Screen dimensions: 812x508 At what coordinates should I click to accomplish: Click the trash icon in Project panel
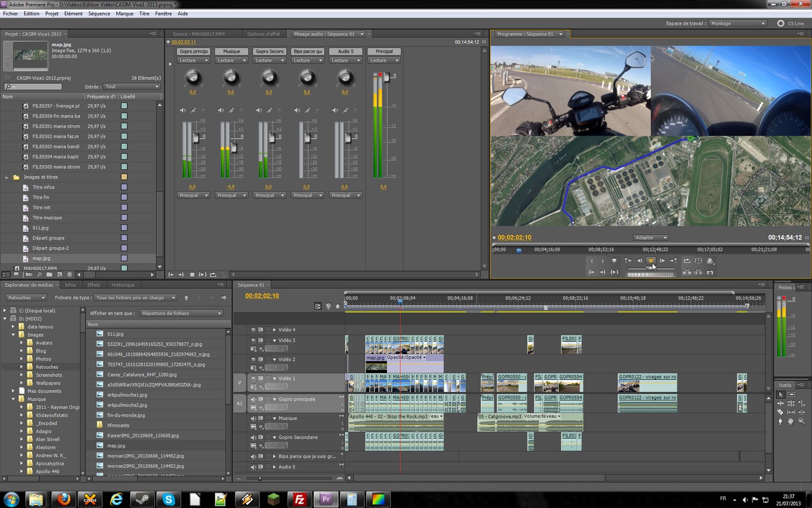tap(70, 274)
